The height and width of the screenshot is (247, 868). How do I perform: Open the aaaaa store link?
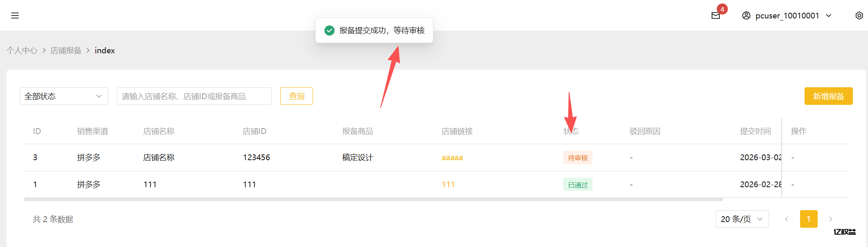pos(452,157)
